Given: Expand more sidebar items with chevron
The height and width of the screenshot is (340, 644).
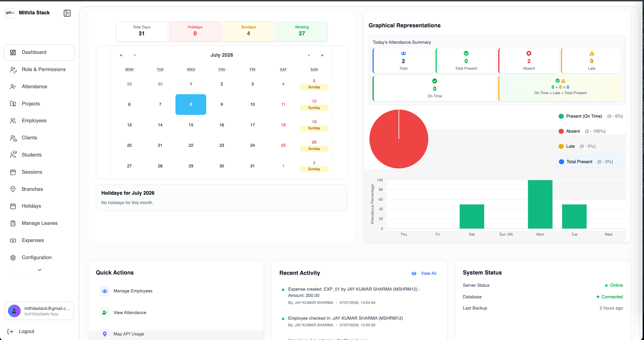Looking at the screenshot, I should [40, 270].
